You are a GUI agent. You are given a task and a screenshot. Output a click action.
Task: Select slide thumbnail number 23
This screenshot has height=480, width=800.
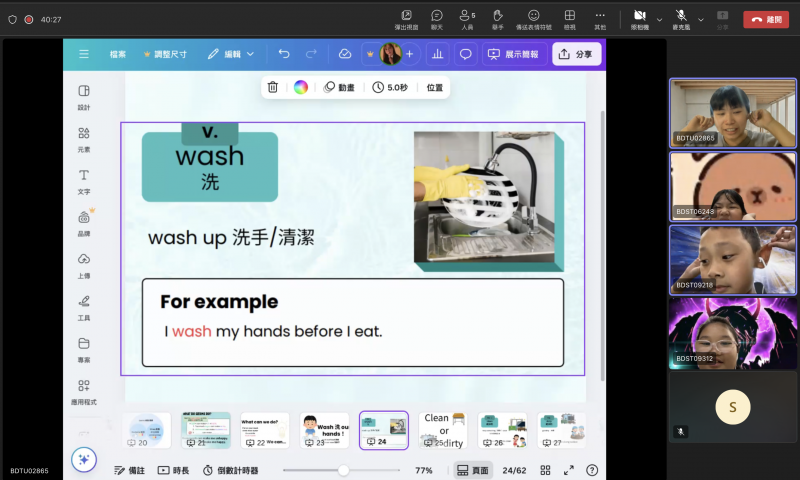324,431
